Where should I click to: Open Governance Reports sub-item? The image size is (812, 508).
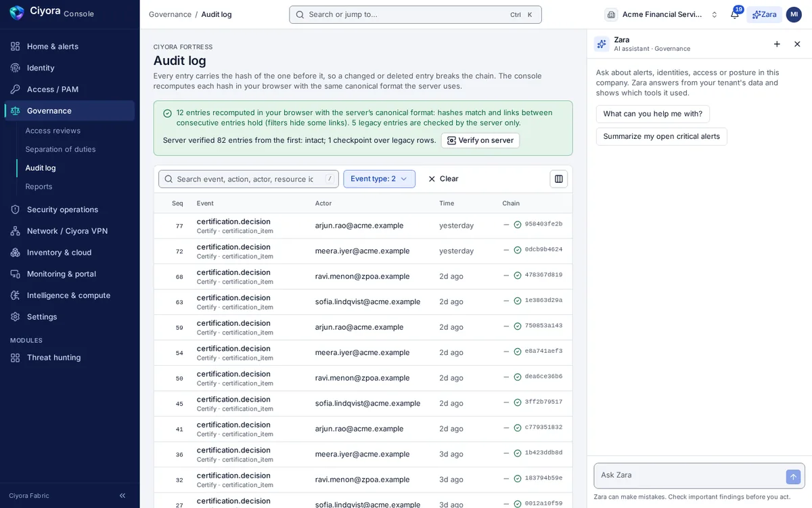(39, 186)
